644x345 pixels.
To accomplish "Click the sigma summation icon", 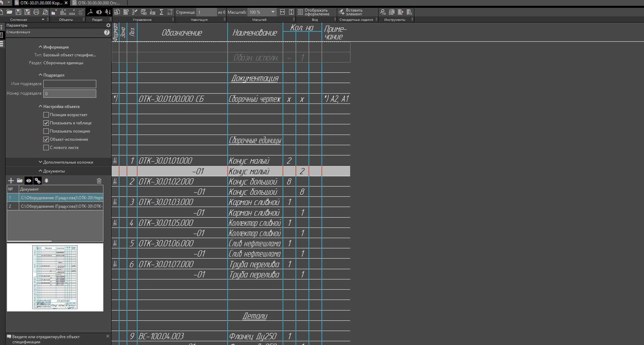I will coord(161,12).
